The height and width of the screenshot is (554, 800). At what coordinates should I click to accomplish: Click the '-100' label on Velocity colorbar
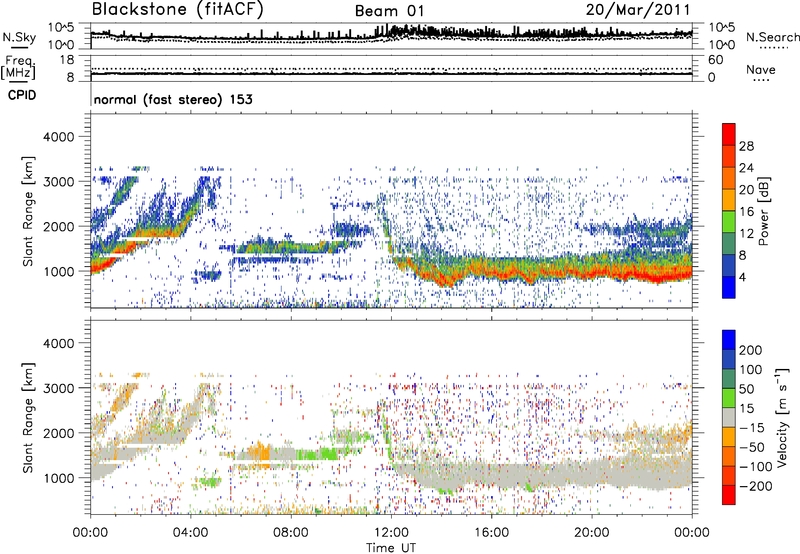[756, 467]
